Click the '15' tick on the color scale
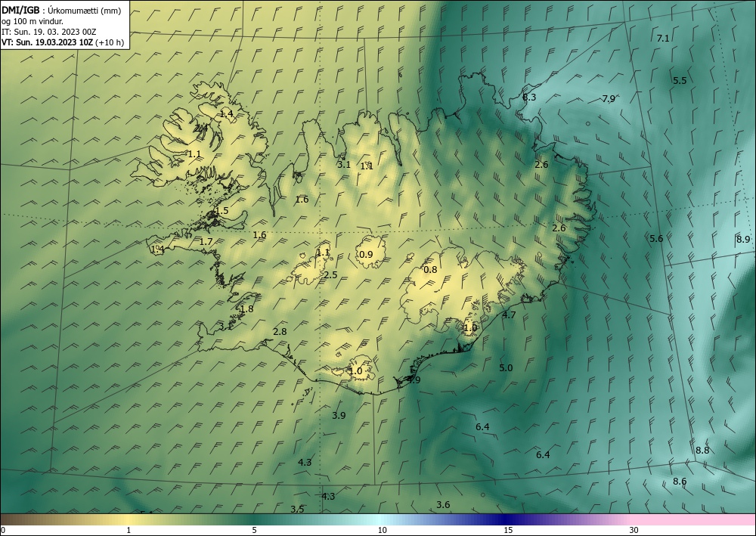The width and height of the screenshot is (756, 536). tap(508, 530)
